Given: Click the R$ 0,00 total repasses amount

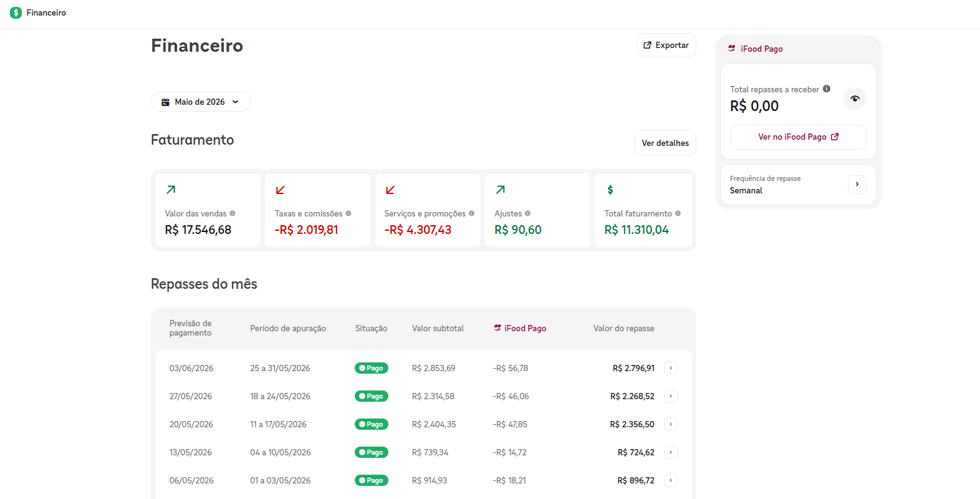Looking at the screenshot, I should point(754,106).
